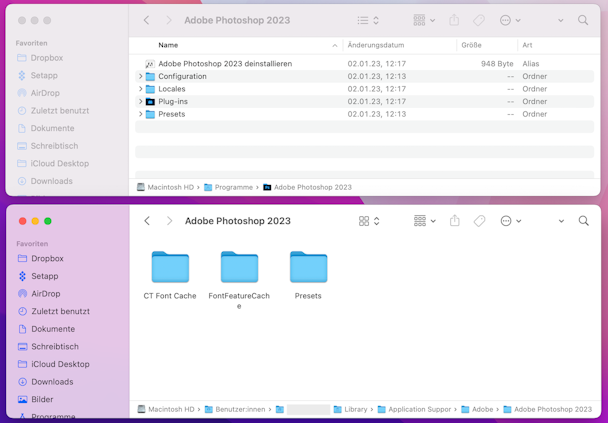Click Programme in top window path bar
This screenshot has width=608, height=423.
[228, 187]
